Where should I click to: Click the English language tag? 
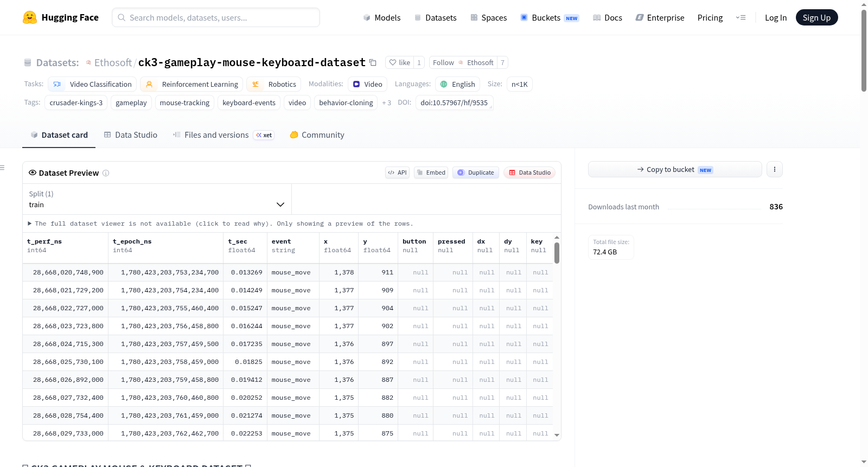point(458,84)
